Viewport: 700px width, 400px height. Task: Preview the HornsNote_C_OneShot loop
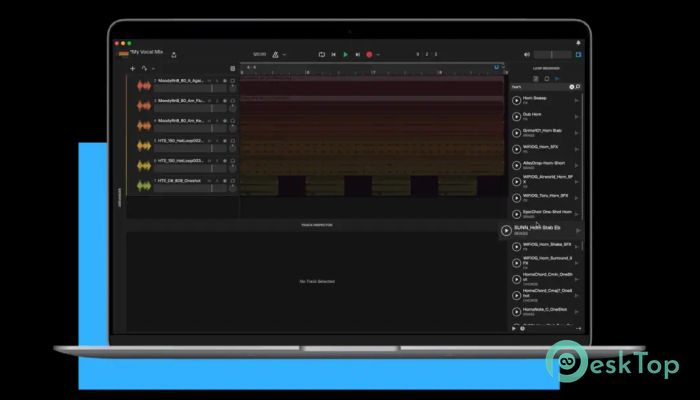517,312
